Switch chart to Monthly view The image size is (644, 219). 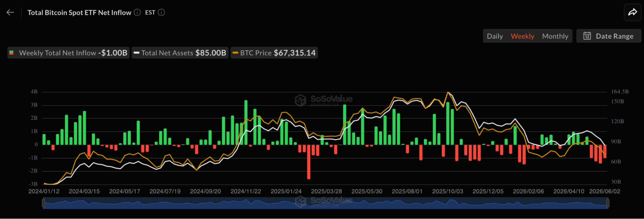pyautogui.click(x=555, y=36)
